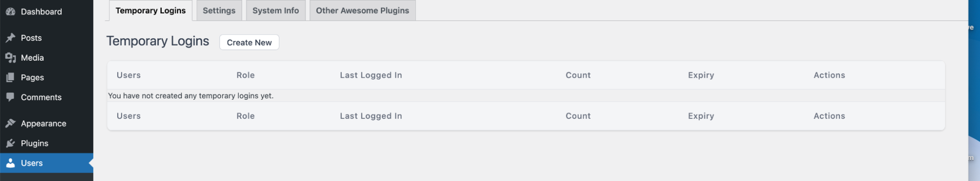
Task: Open the Other Awesome Plugins tab
Action: [x=362, y=10]
